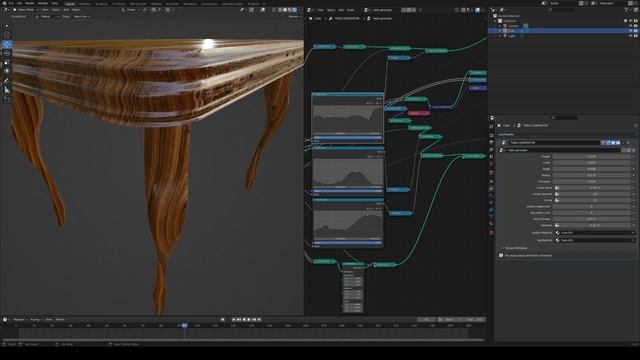Open the Object Mode dropdown
Viewport: 640px width, 360px height.
coord(26,10)
